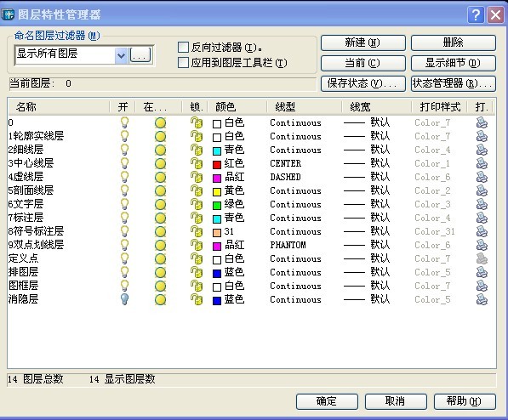
Task: Freeze 9双点划线层 with sun icon
Action: pos(160,245)
